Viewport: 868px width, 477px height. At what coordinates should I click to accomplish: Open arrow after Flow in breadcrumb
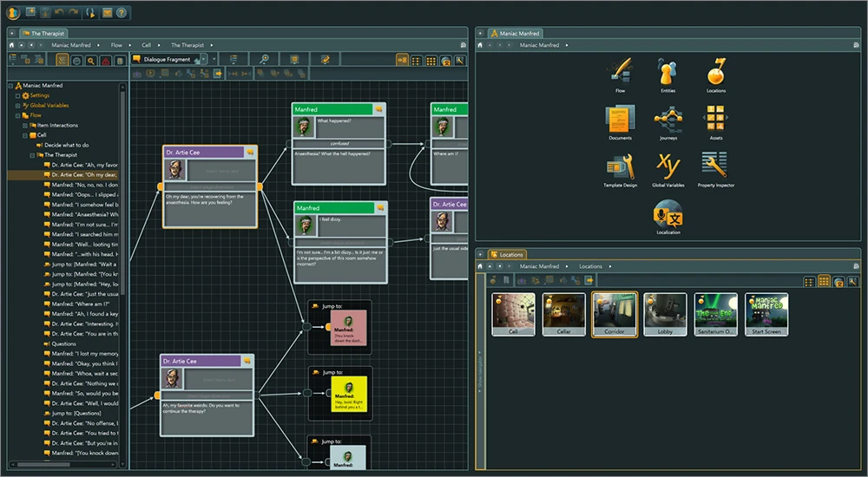[130, 45]
